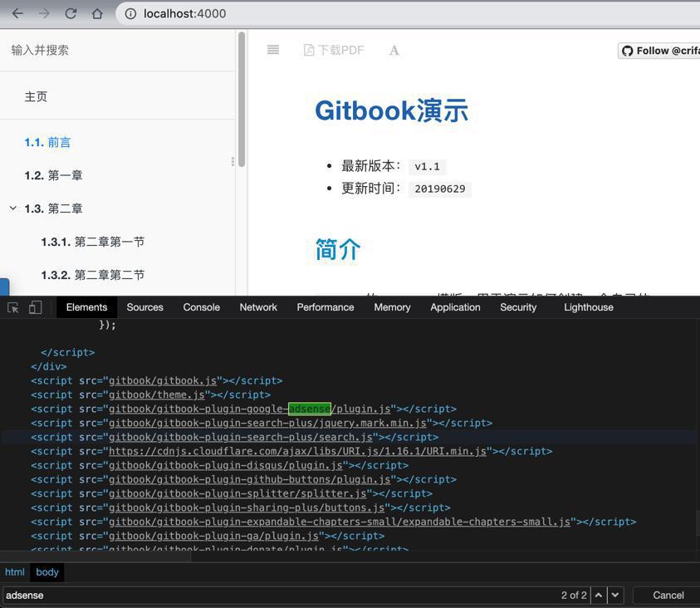This screenshot has height=608, width=700.
Task: Toggle the Gitbook sidebar hamburger icon
Action: pos(273,50)
